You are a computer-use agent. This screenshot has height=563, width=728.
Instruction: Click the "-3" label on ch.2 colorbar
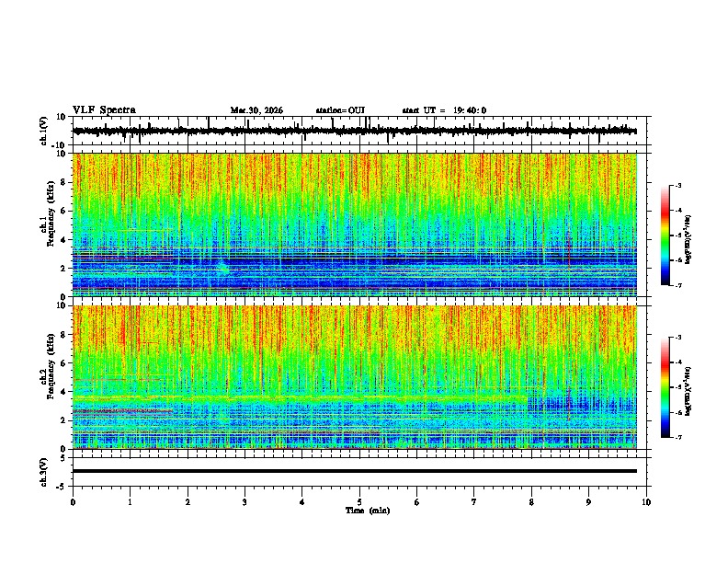click(x=678, y=338)
